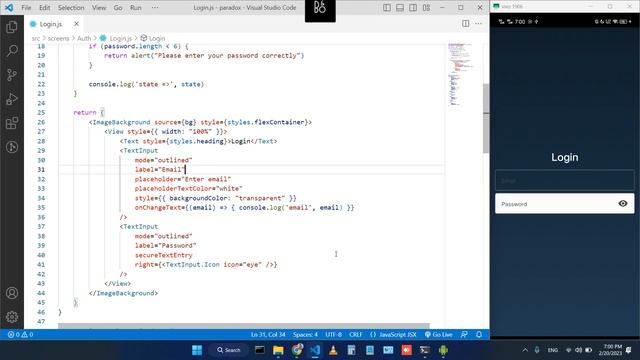Open the Extensions view

[12, 123]
